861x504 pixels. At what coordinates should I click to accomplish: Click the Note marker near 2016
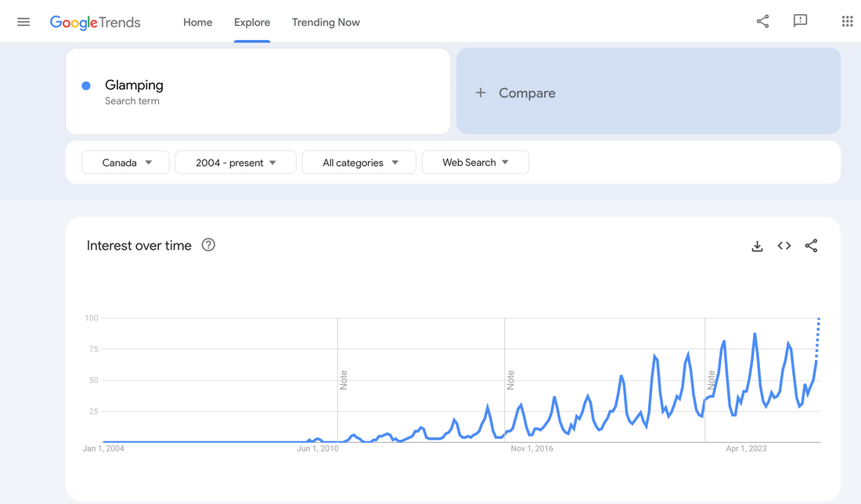coord(510,380)
